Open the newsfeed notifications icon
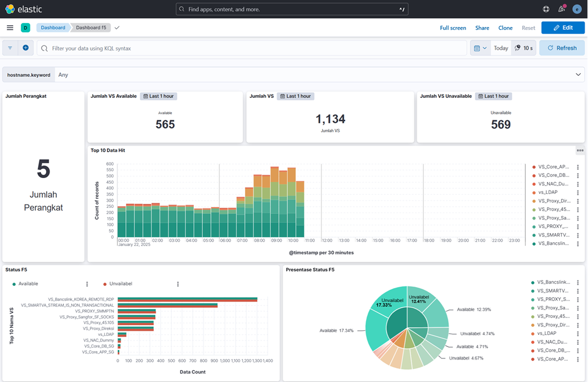588x382 pixels. click(x=561, y=9)
